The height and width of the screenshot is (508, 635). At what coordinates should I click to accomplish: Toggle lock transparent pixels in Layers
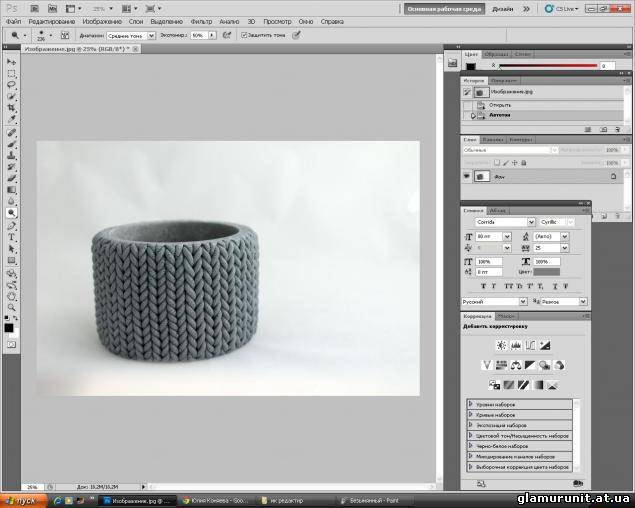497,163
